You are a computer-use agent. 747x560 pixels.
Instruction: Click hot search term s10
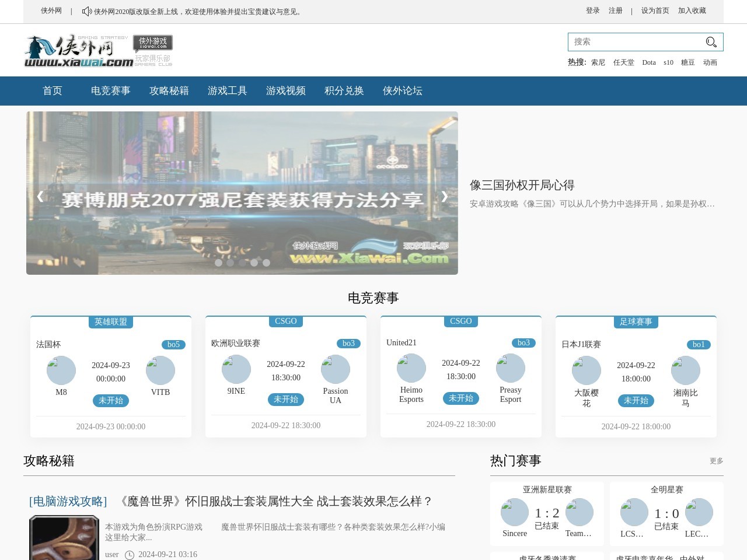(668, 62)
